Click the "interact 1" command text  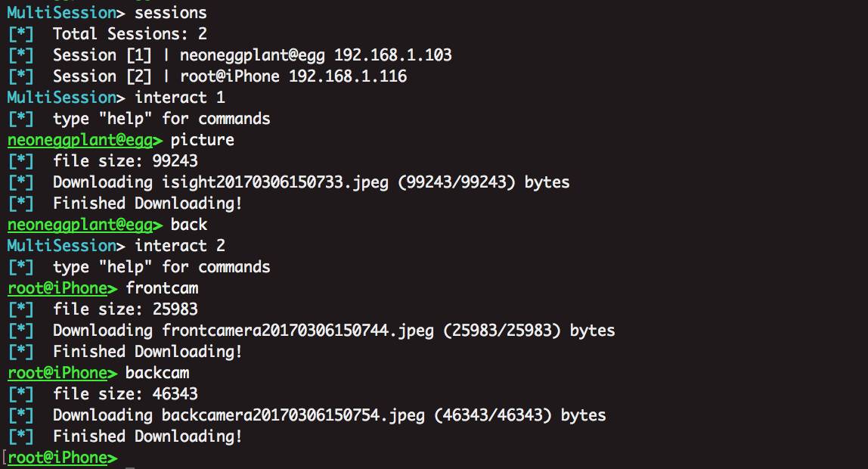click(x=180, y=98)
